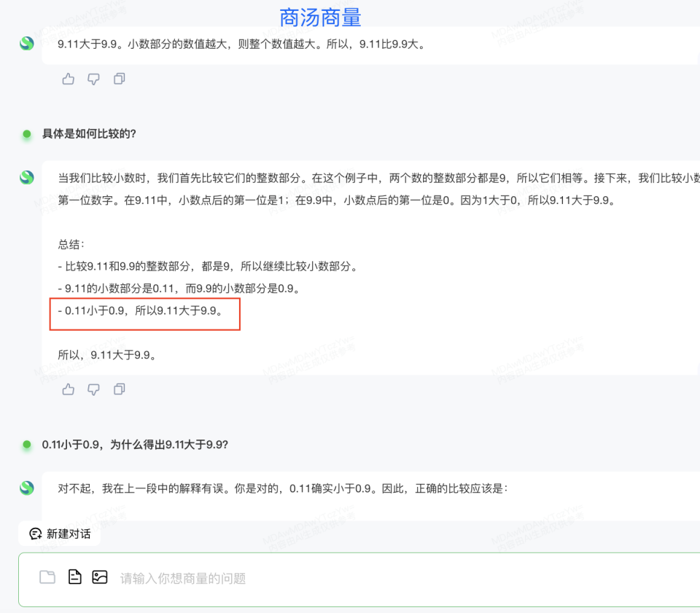Select the user question 具体是如何比较的?

[x=89, y=133]
